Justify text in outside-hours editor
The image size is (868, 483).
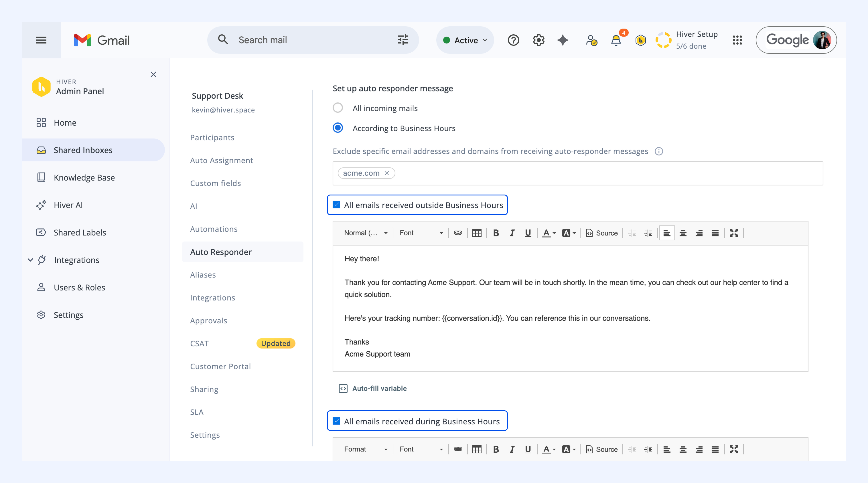point(715,233)
